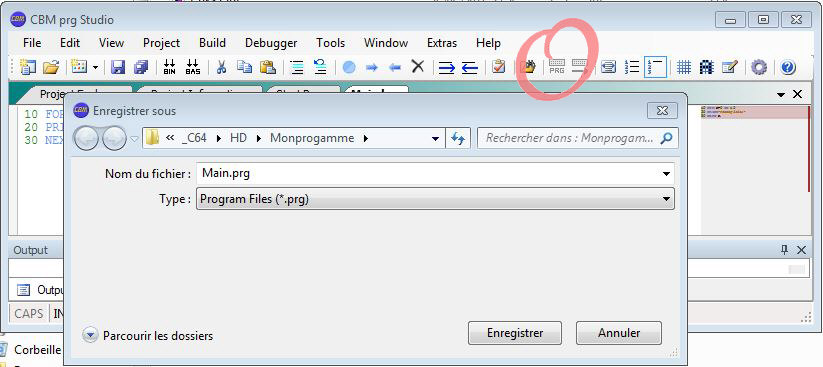This screenshot has width=823, height=367.
Task: Click the New Project toolbar icon
Action: 27,67
